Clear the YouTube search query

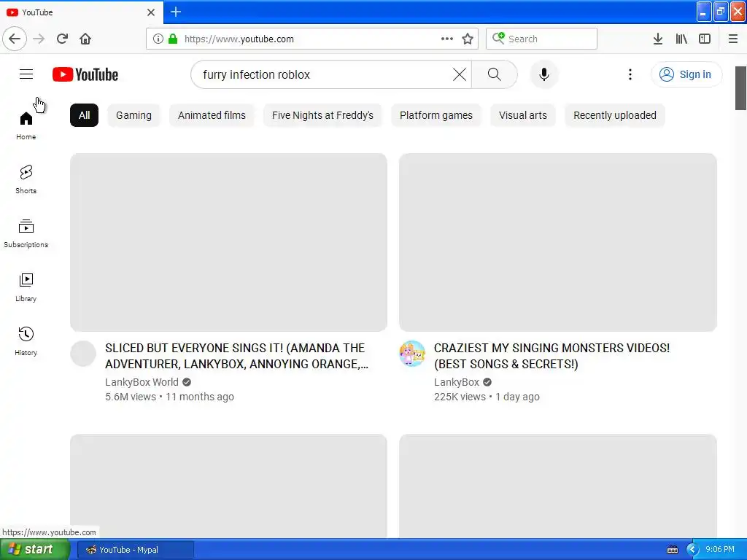click(460, 74)
